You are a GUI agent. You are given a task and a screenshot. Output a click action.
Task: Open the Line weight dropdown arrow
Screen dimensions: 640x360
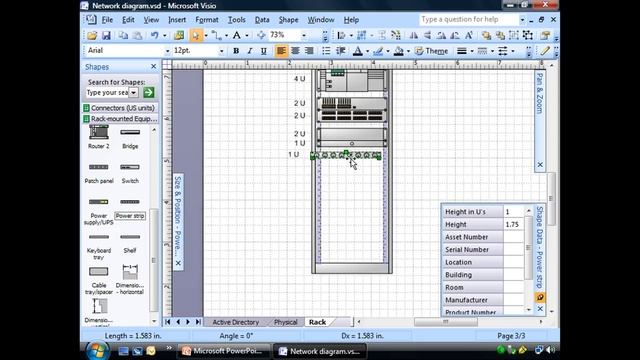472,51
